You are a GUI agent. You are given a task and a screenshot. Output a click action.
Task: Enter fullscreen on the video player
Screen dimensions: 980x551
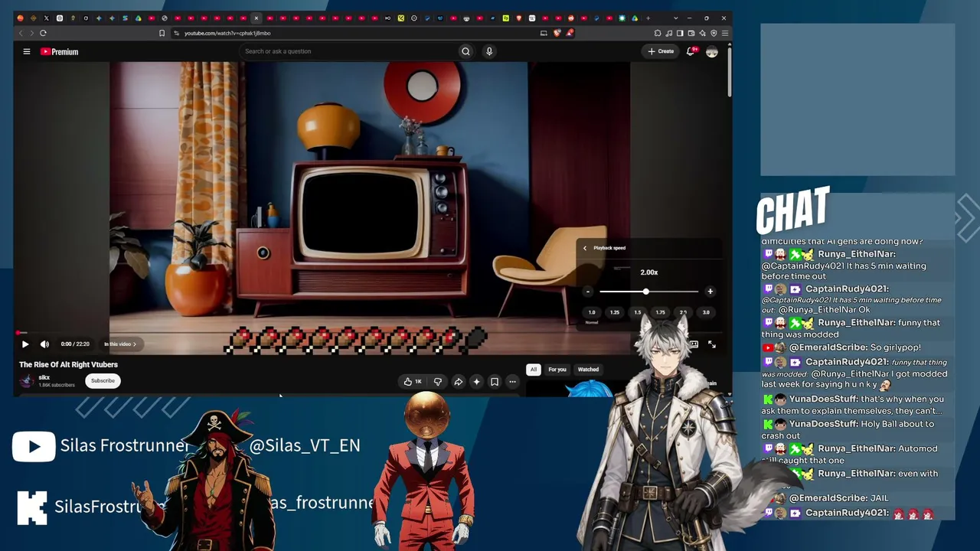tap(712, 344)
